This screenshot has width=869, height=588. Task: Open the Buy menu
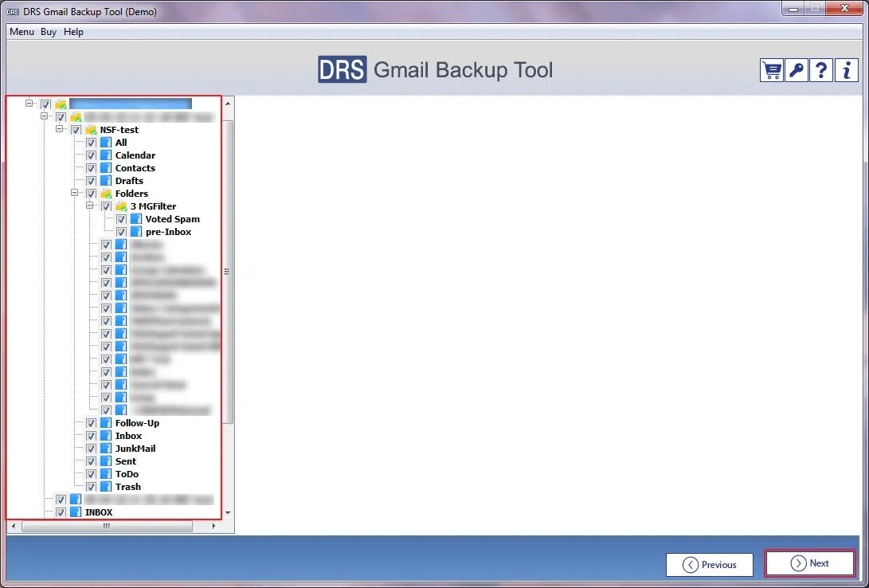47,32
